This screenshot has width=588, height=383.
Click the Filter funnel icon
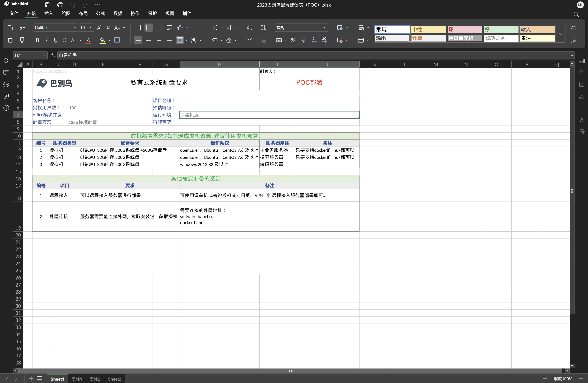[250, 40]
